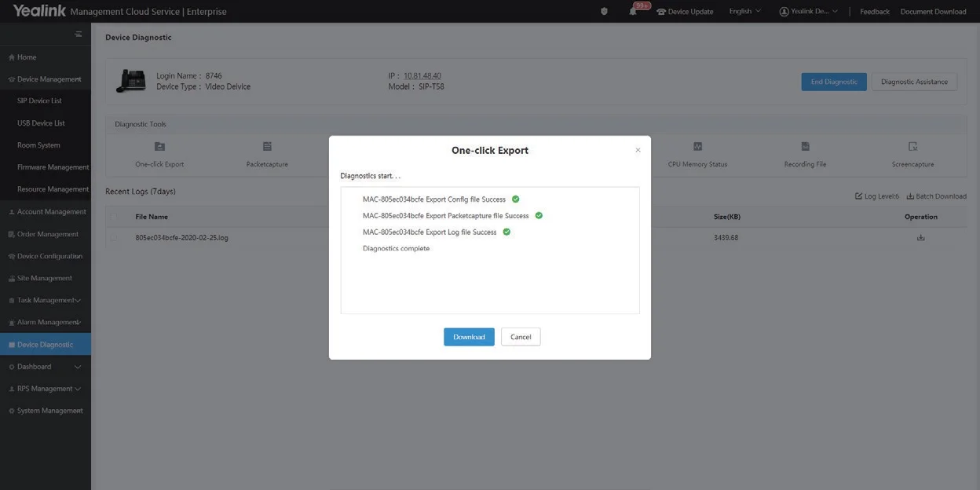The image size is (980, 490).
Task: Open the device IP address link
Action: tap(422, 76)
